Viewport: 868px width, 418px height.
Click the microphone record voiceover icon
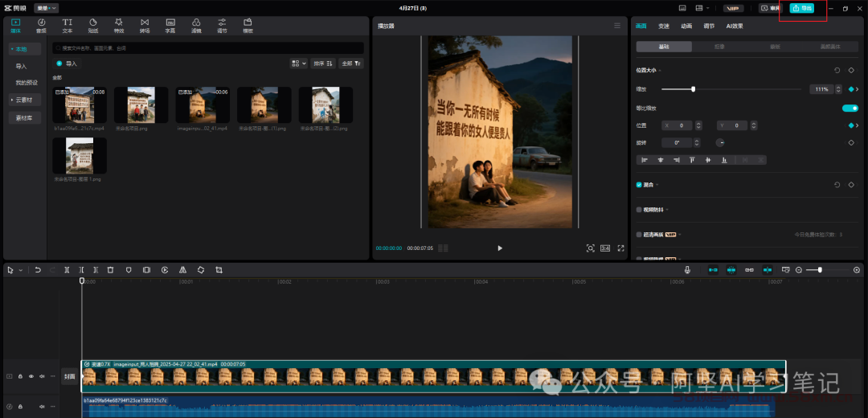(687, 269)
